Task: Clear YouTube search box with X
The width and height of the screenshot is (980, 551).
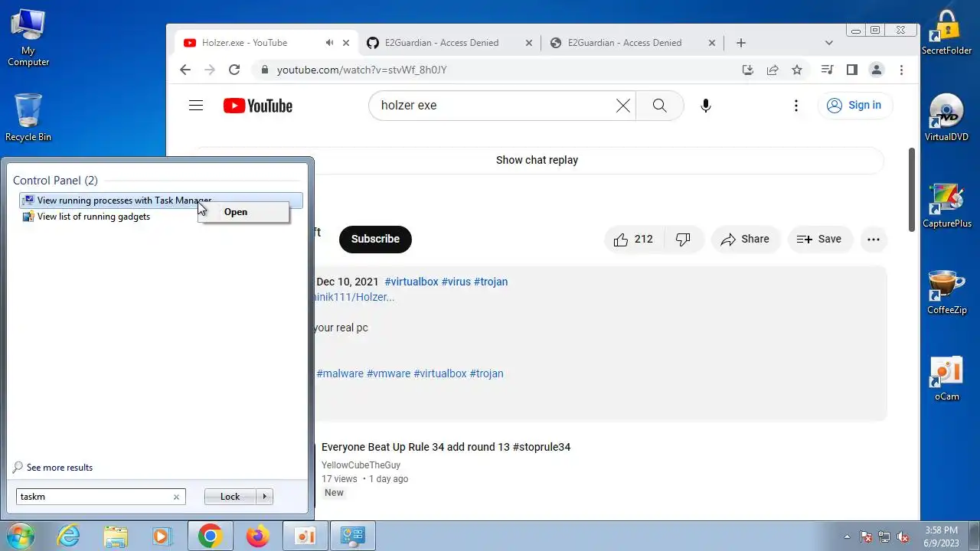Action: [x=623, y=106]
